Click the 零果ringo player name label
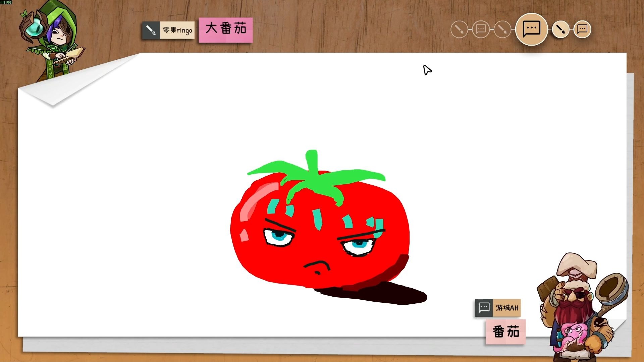 tap(177, 31)
